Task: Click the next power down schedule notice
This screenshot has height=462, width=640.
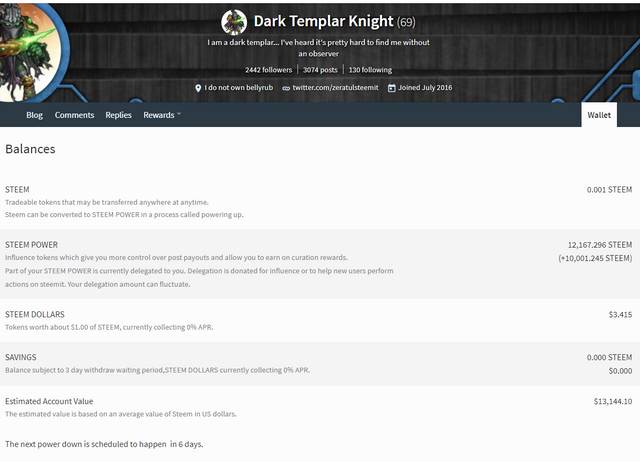Action: (x=104, y=444)
